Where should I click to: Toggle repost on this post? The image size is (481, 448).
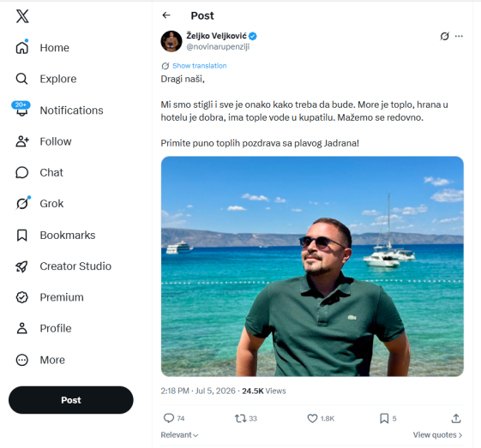coord(240,418)
